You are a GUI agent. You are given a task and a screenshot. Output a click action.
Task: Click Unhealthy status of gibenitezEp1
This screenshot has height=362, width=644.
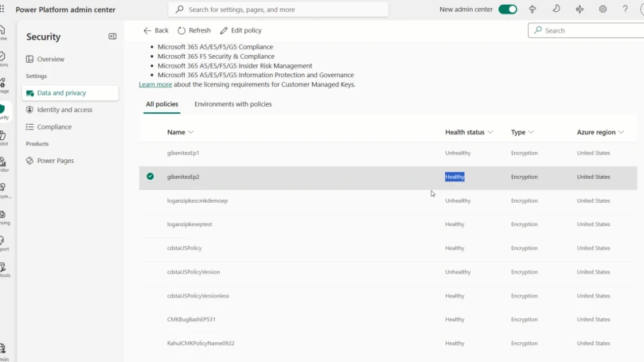pyautogui.click(x=458, y=153)
